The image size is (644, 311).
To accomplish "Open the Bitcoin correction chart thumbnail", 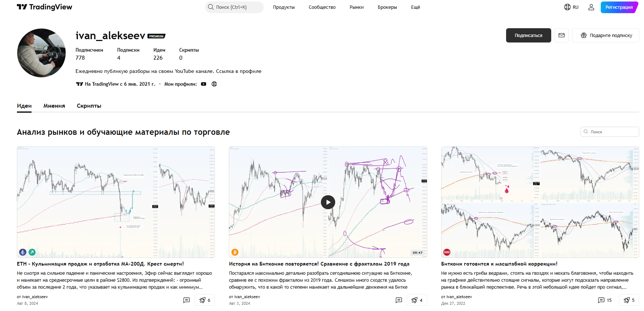I will pyautogui.click(x=540, y=202).
